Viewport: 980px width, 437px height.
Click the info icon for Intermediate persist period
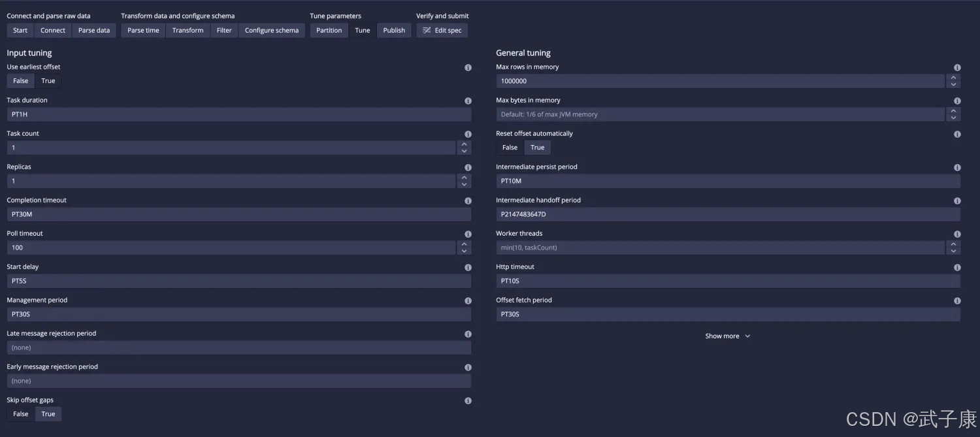click(957, 168)
